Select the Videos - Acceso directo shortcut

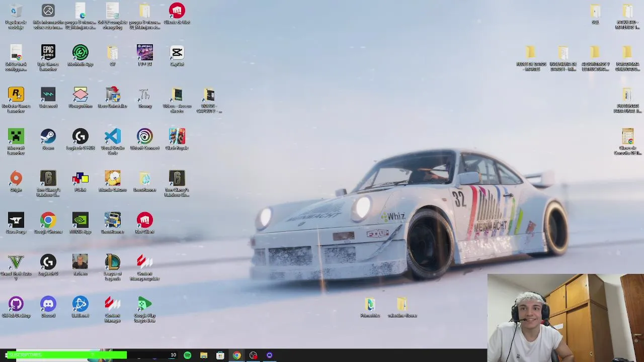pos(177,100)
